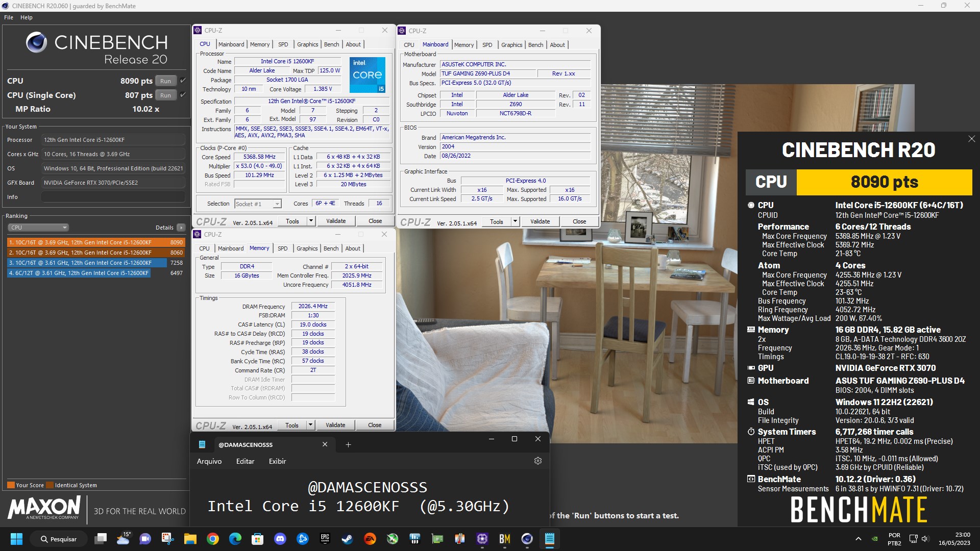Viewport: 980px width, 551px height.
Task: Open Tools dropdown arrow in CPU-Z Memory window
Action: tap(310, 425)
